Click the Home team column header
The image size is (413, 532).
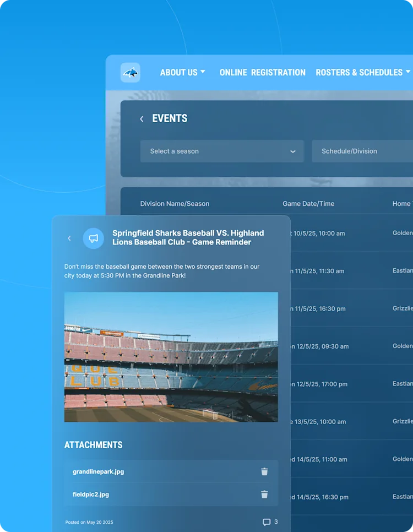[403, 204]
